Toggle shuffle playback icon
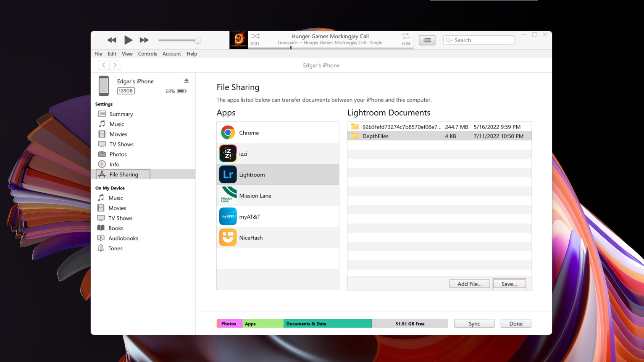The width and height of the screenshot is (644, 362). [x=255, y=36]
